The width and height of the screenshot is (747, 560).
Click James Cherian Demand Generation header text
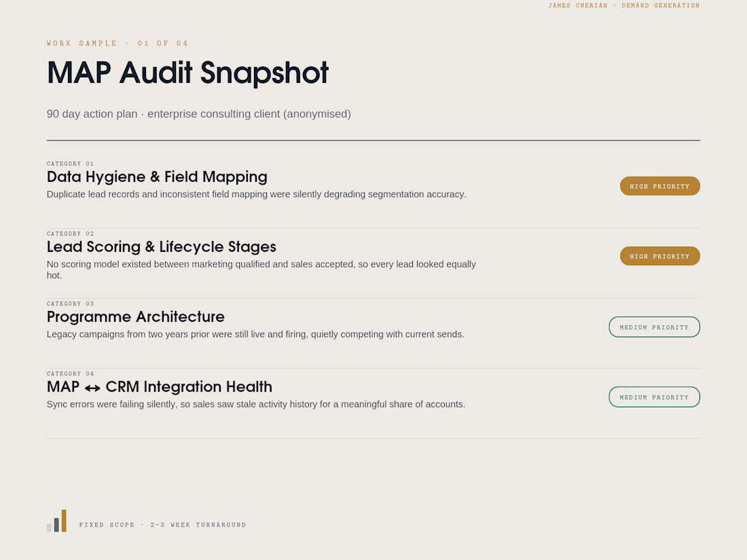point(623,5)
